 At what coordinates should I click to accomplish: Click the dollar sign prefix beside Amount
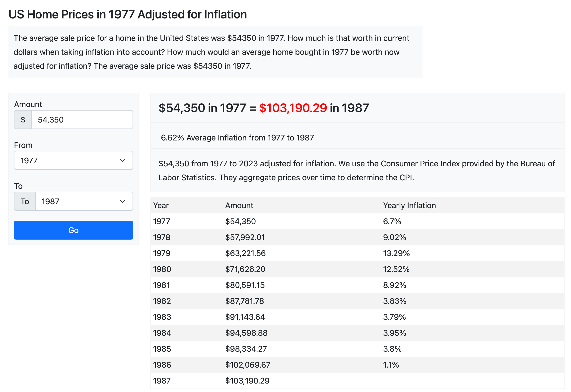click(23, 120)
